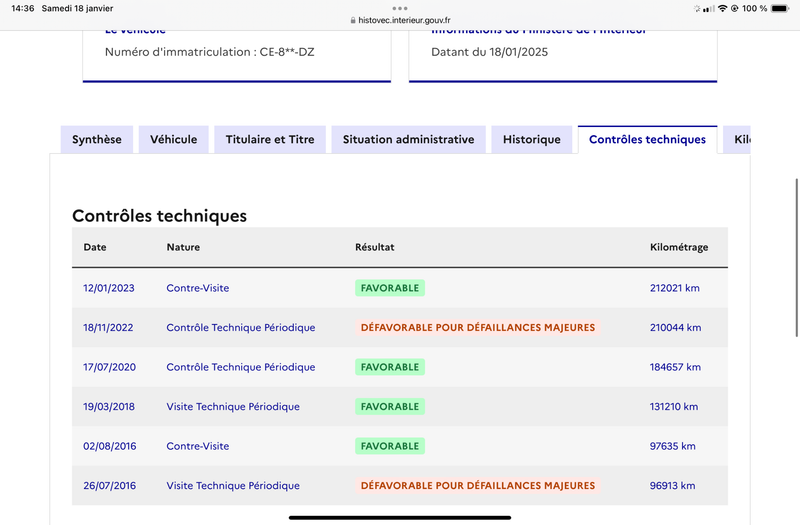800x525 pixels.
Task: Tap the orientation lock status icon
Action: tap(735, 8)
